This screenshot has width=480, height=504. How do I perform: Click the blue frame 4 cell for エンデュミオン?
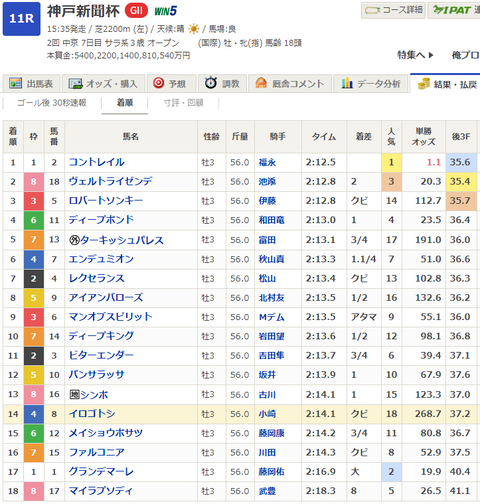tap(33, 259)
